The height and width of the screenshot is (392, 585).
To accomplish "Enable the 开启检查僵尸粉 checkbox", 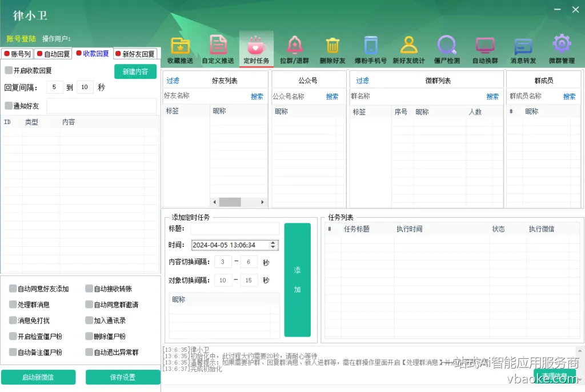I will (13, 337).
